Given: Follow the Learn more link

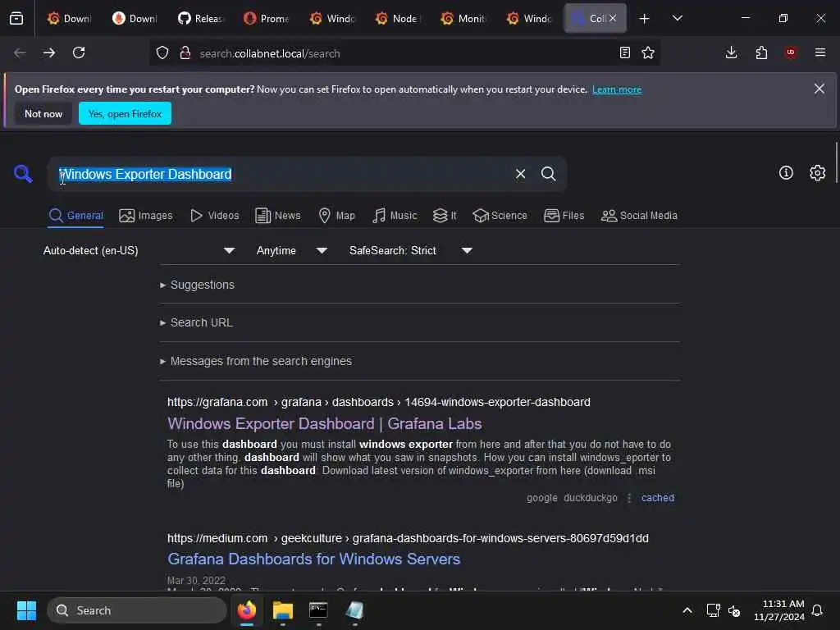Looking at the screenshot, I should click(x=617, y=89).
